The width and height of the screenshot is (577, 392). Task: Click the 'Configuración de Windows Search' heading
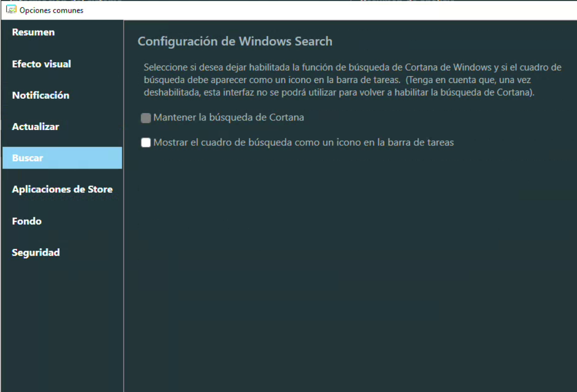coord(235,41)
